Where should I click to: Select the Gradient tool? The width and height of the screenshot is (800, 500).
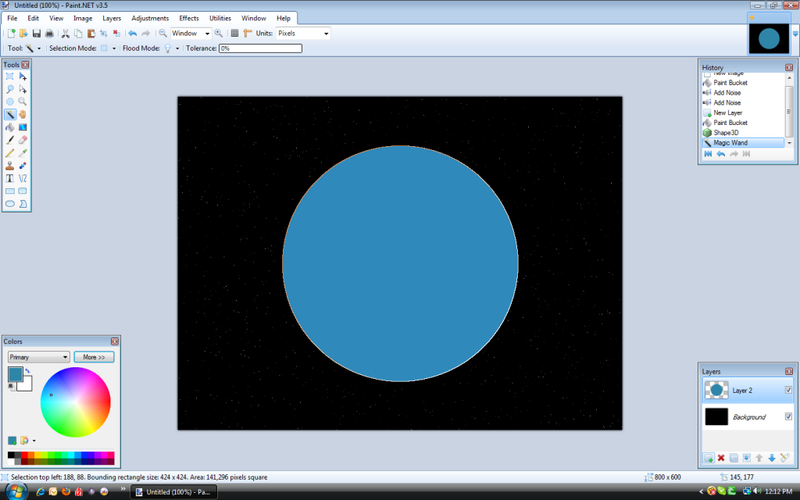pyautogui.click(x=23, y=127)
